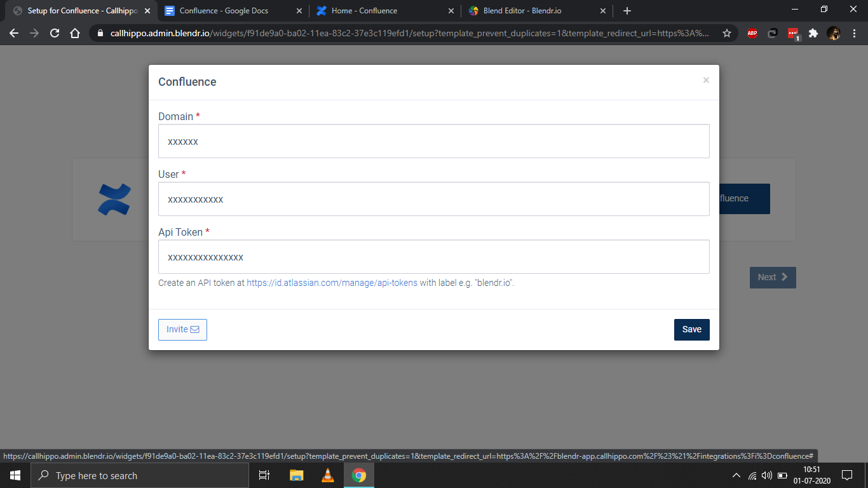Click the browser address bar URL

point(410,33)
